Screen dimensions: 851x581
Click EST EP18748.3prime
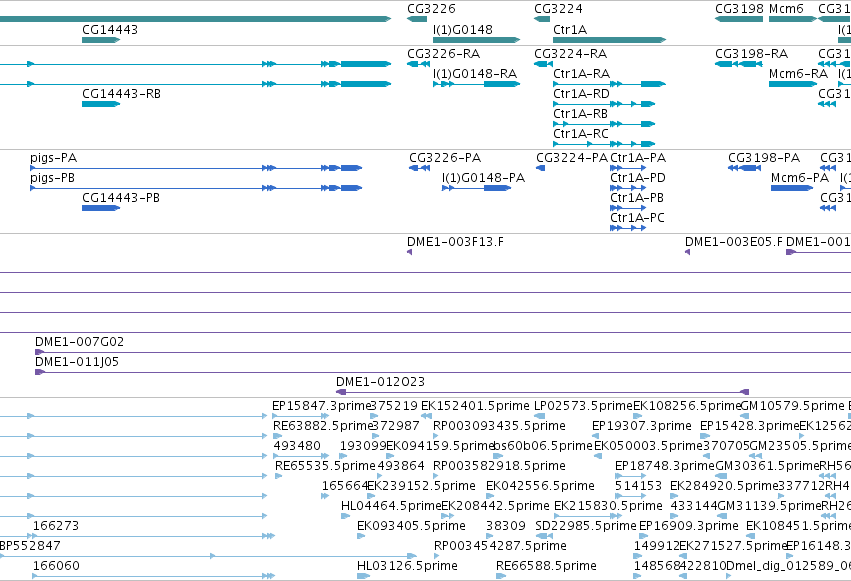665,466
